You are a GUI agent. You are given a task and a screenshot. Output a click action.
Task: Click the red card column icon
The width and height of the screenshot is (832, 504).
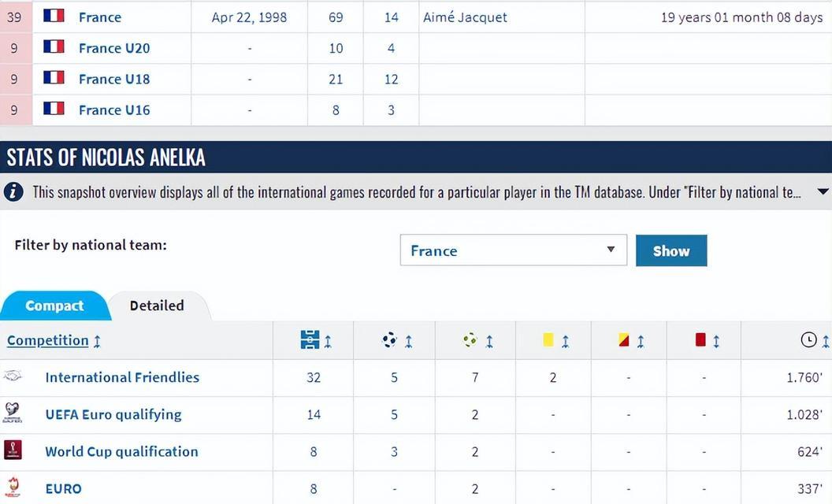(x=700, y=339)
